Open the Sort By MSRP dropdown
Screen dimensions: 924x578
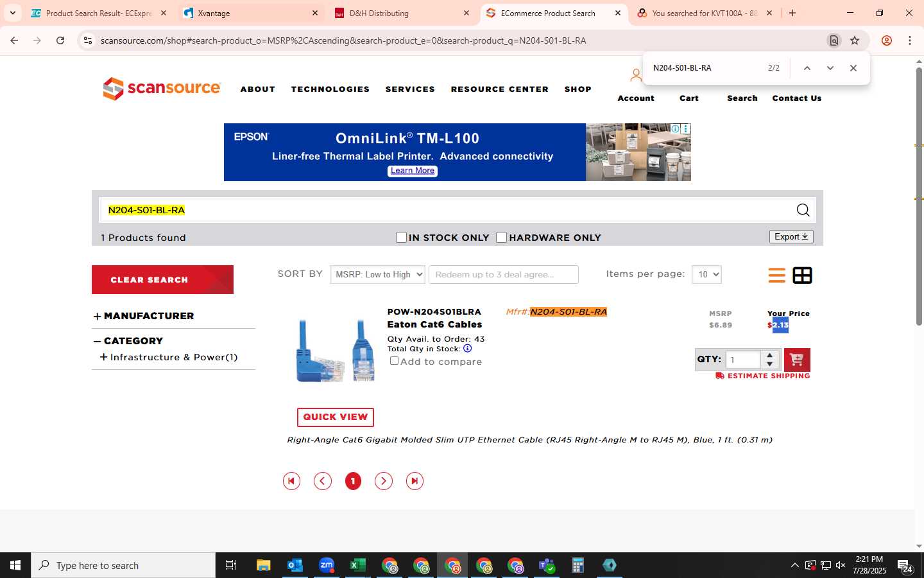coord(377,274)
